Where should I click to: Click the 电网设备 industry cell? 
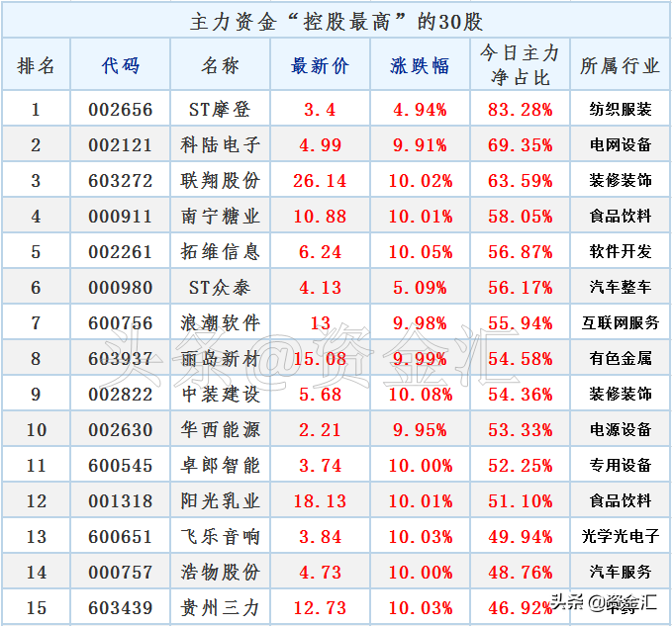pyautogui.click(x=621, y=144)
